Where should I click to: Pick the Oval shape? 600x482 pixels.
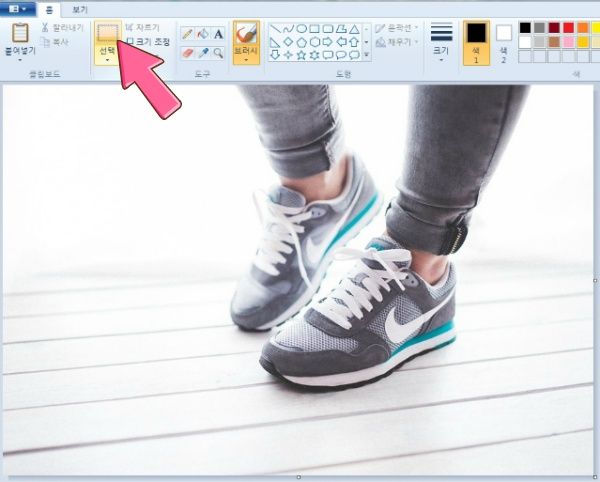coord(302,29)
